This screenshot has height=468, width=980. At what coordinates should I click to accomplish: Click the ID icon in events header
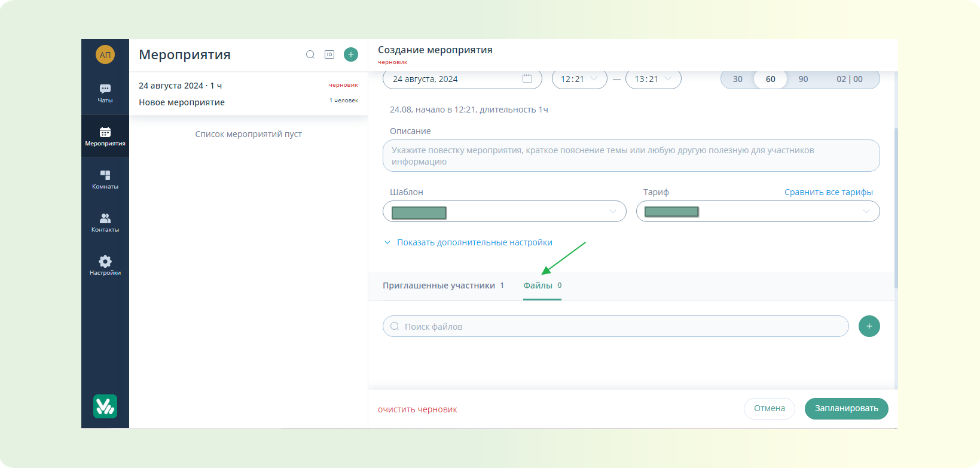[329, 54]
